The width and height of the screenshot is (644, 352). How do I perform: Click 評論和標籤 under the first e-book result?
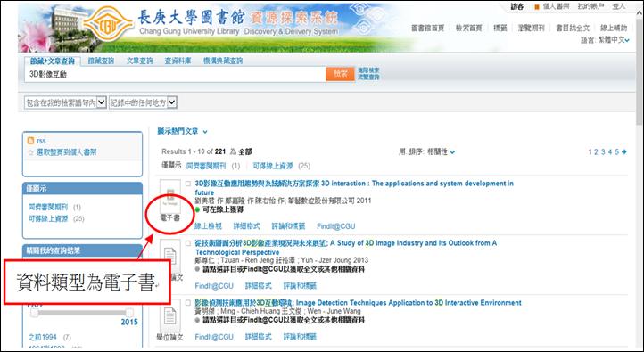pyautogui.click(x=288, y=226)
